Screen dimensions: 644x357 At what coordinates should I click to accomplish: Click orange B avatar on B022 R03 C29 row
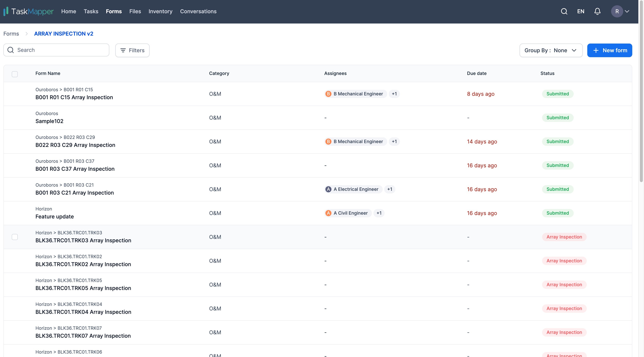tap(328, 141)
